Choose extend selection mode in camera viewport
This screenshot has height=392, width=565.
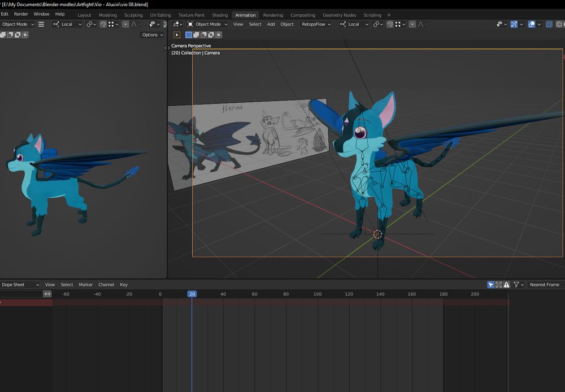coord(196,34)
